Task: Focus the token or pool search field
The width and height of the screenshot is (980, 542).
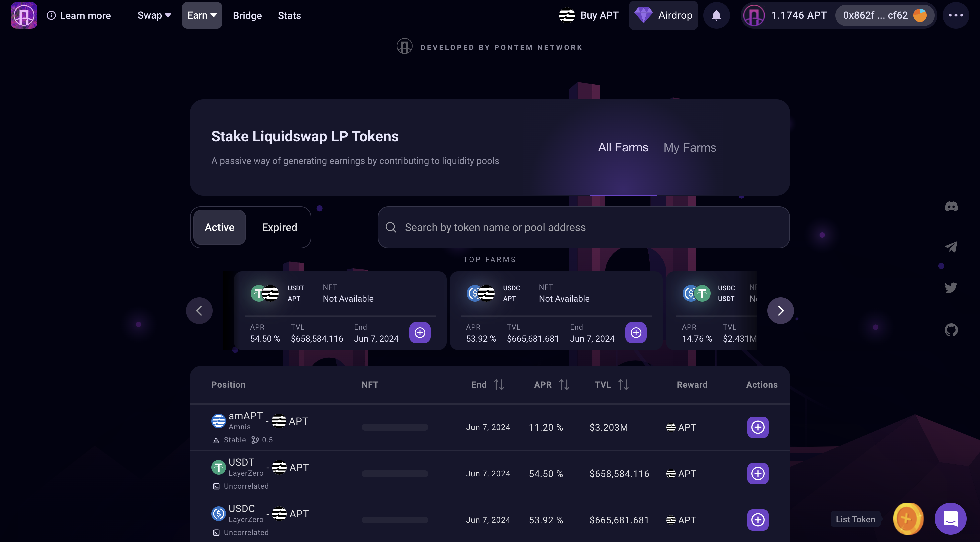Action: coord(583,227)
